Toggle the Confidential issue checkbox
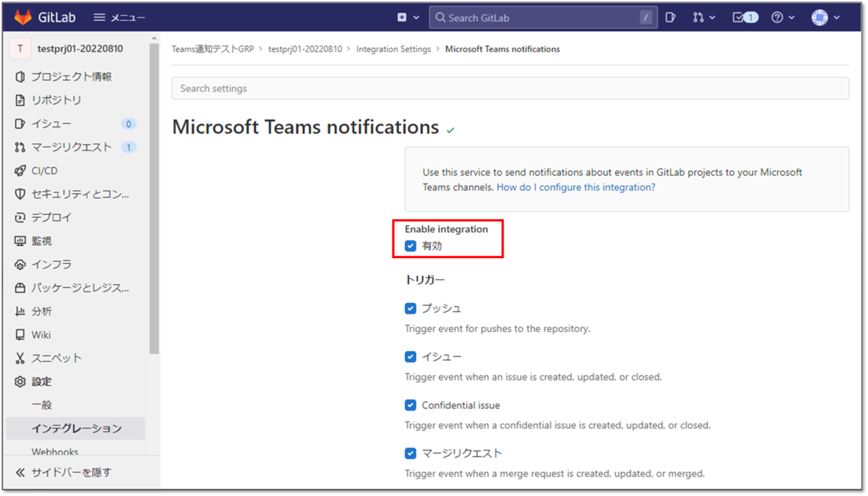This screenshot has width=868, height=496. [x=411, y=405]
